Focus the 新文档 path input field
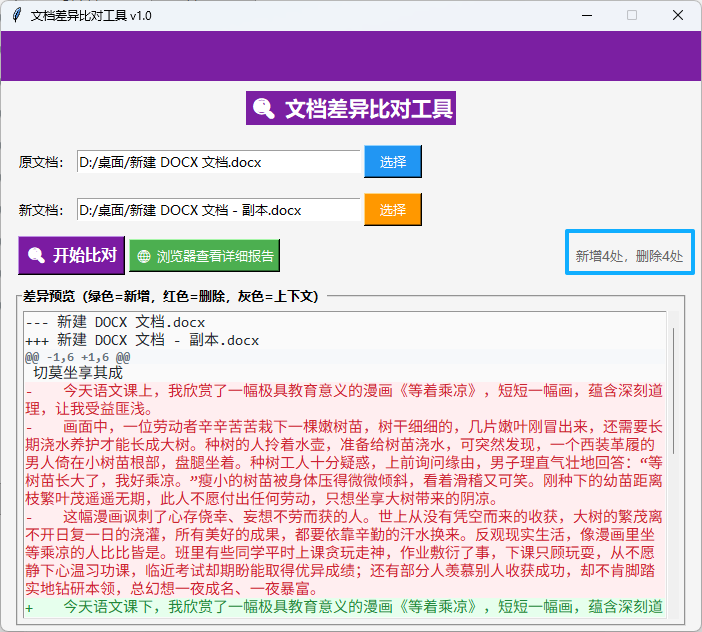Screen dimensions: 702x632 click(218, 210)
